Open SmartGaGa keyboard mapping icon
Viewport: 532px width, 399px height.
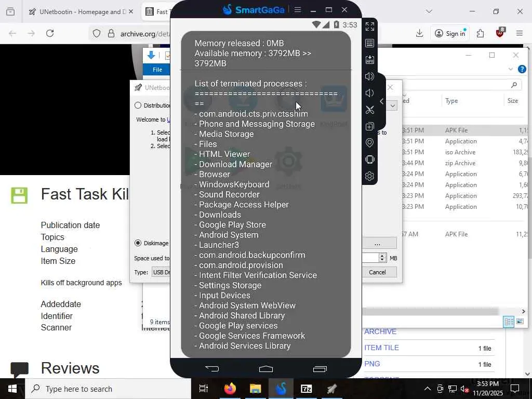click(370, 43)
